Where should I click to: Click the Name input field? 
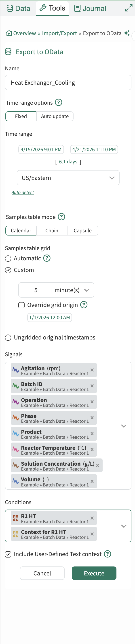coord(68,82)
